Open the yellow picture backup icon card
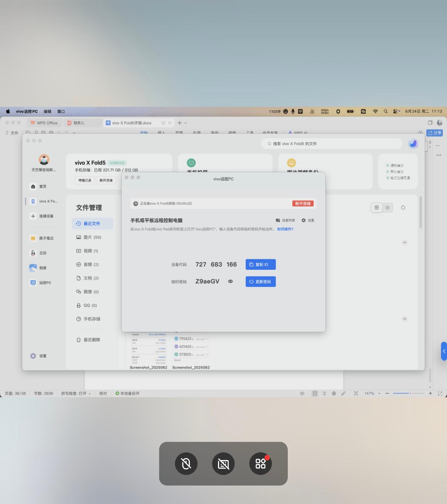447x504 pixels. click(291, 163)
